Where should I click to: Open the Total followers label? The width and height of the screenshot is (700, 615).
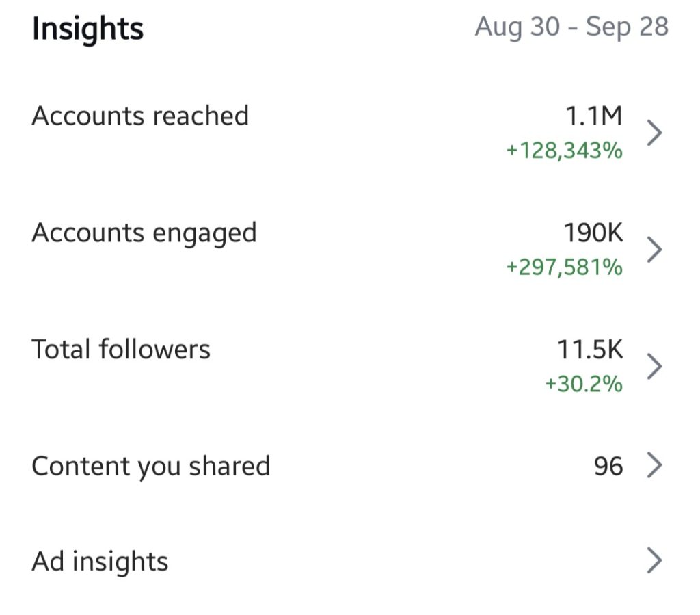coord(121,350)
